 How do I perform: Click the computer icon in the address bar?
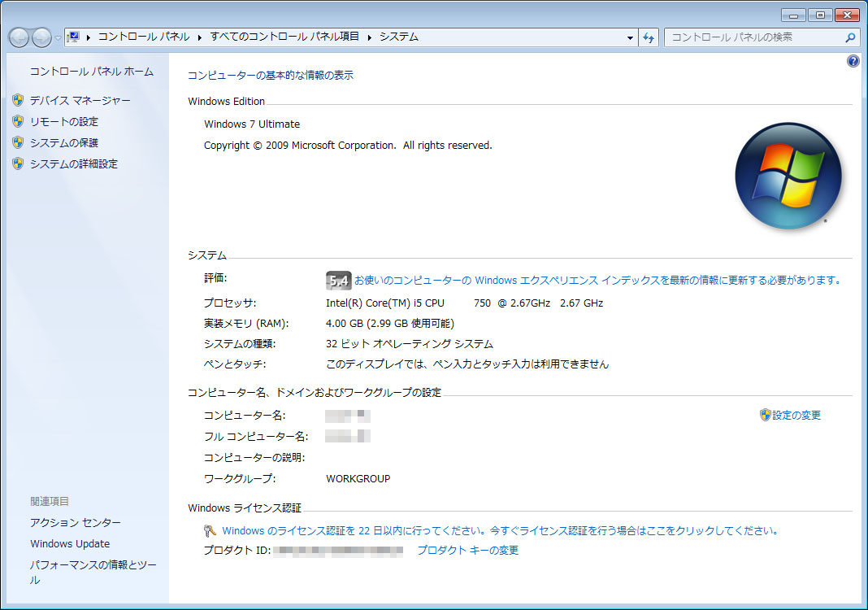coord(73,37)
